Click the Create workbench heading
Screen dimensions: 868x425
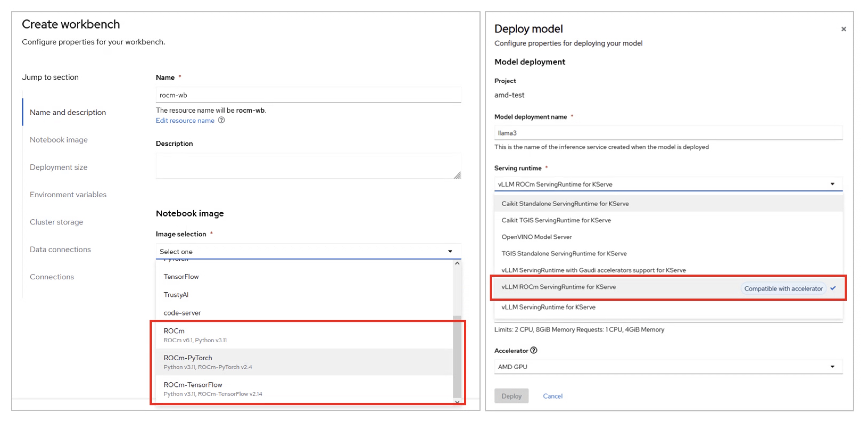(71, 24)
